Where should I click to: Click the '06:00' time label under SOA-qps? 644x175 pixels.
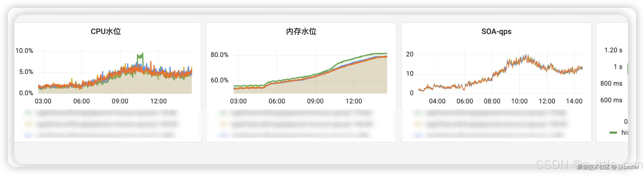[x=465, y=101]
